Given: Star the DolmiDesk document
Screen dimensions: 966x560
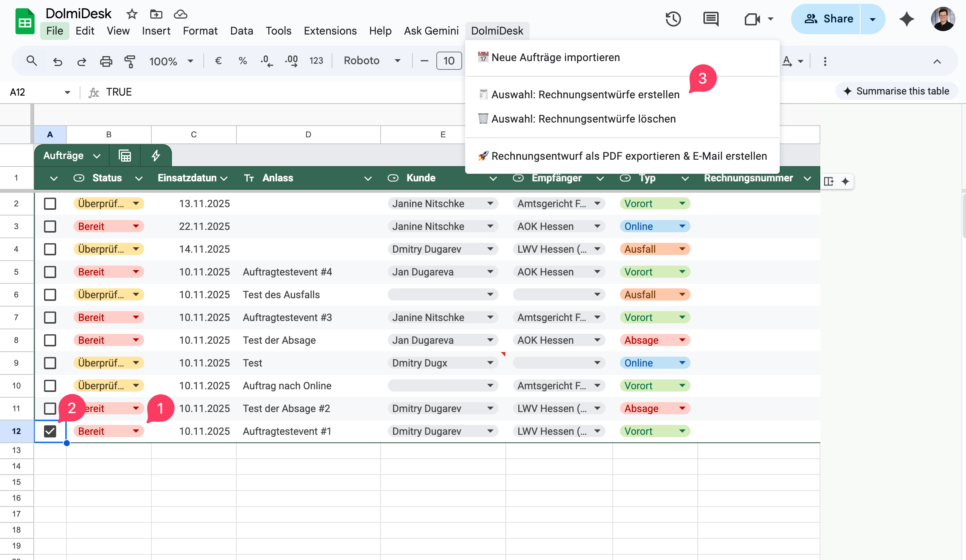Looking at the screenshot, I should 132,14.
